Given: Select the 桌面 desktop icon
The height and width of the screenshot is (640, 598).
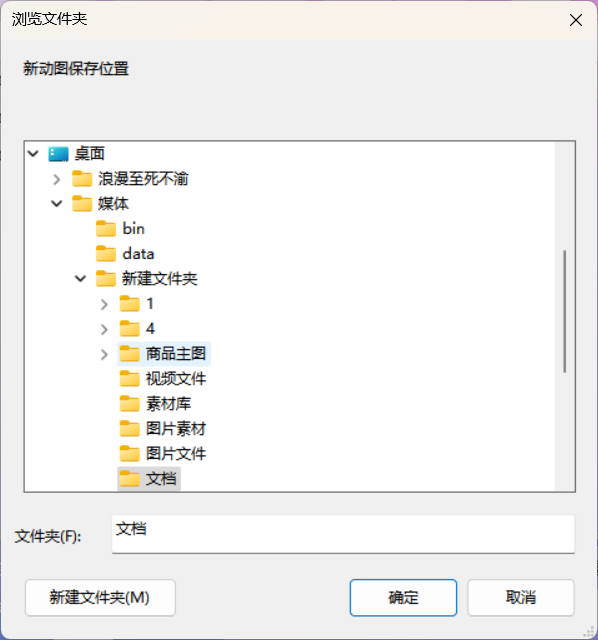Looking at the screenshot, I should 58,154.
